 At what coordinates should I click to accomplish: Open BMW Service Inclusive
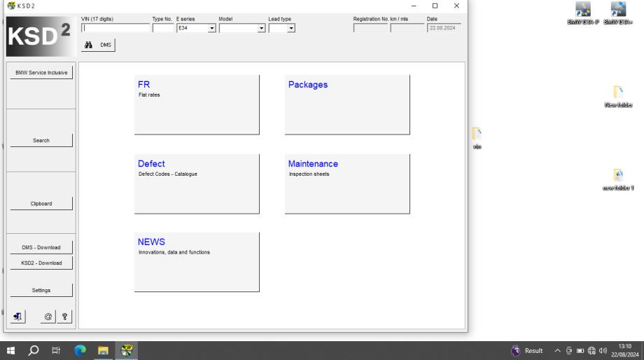coord(41,72)
